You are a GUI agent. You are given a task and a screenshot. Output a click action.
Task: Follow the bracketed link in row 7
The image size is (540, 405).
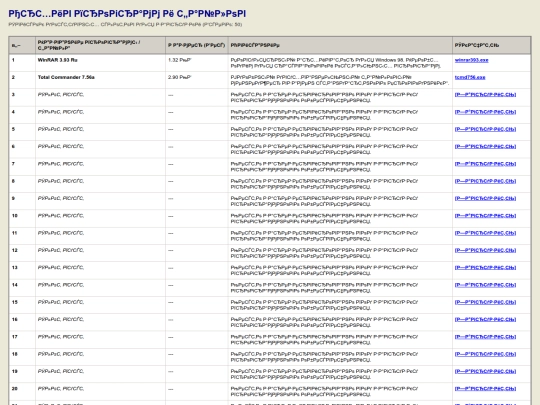[x=485, y=164]
